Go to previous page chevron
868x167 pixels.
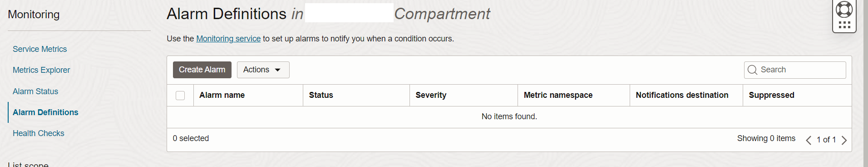point(809,140)
